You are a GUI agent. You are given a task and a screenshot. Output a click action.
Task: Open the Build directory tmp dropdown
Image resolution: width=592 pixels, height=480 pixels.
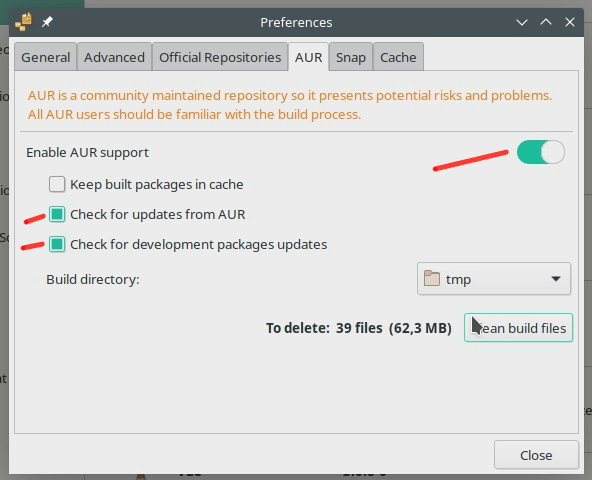494,279
